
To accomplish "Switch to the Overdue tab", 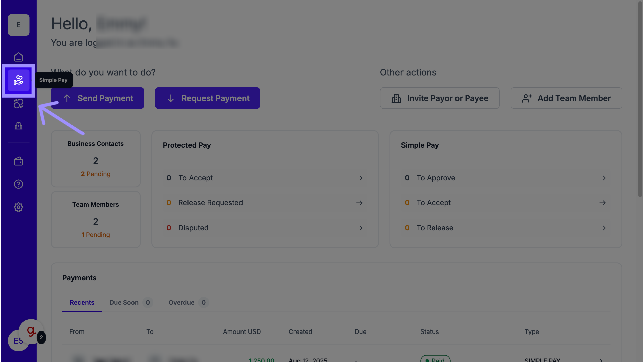I will pos(181,303).
